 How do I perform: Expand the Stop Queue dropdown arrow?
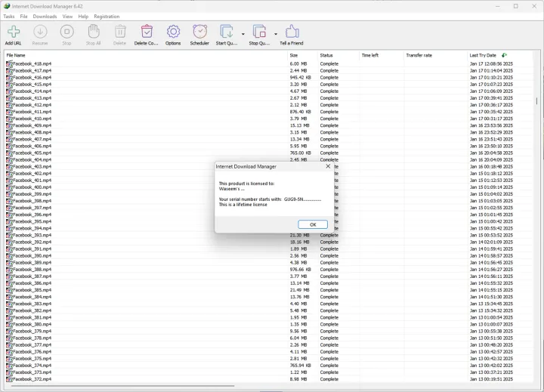pos(275,34)
